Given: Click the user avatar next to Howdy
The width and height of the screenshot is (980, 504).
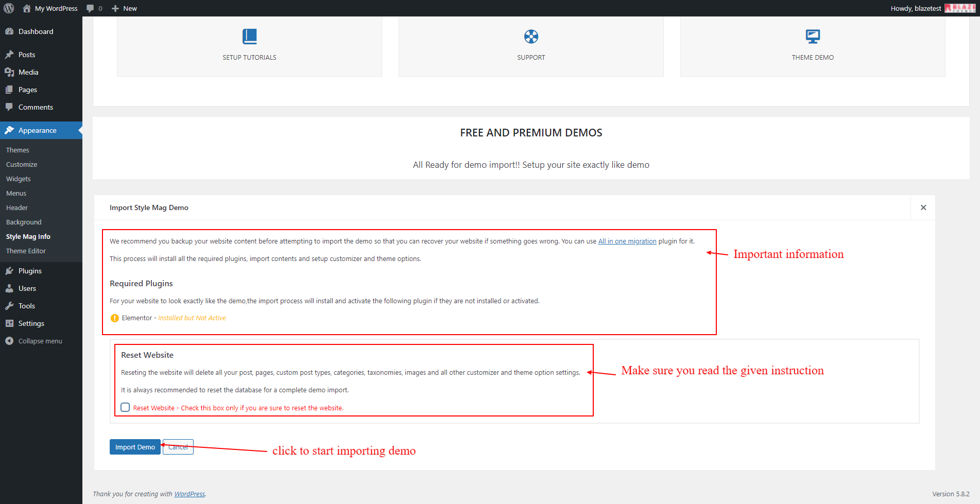Looking at the screenshot, I should (959, 8).
